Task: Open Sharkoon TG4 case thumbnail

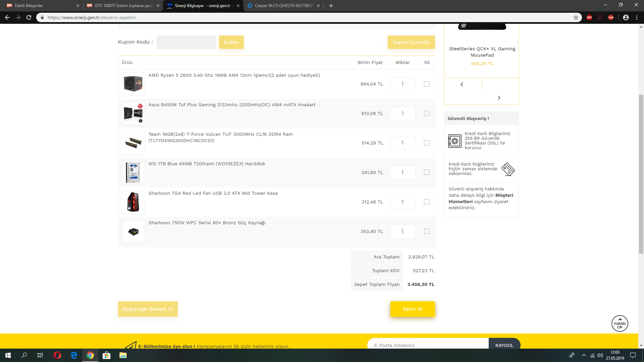Action: click(133, 202)
